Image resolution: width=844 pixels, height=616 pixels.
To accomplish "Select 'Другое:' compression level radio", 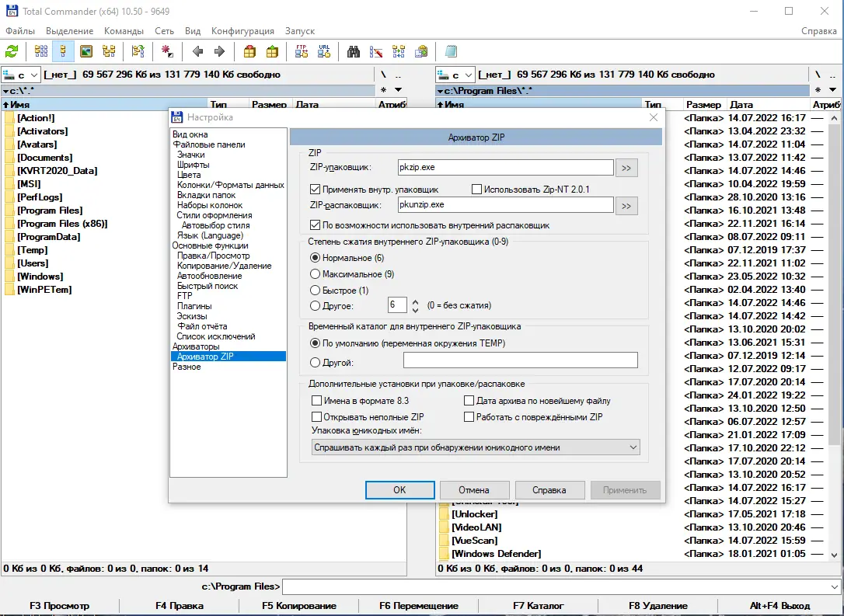I will point(316,305).
